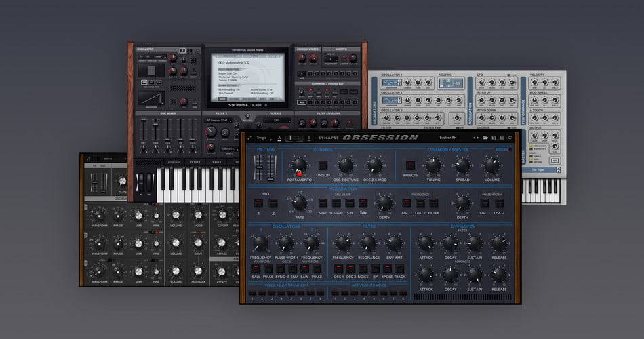Toggle the Noise button in Obsession filter

click(x=363, y=268)
